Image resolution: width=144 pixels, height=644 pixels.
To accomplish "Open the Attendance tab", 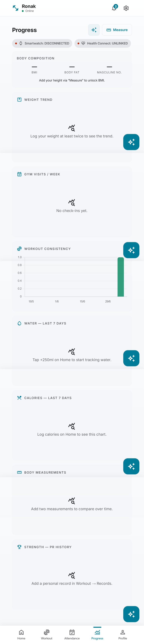I will tap(72, 634).
